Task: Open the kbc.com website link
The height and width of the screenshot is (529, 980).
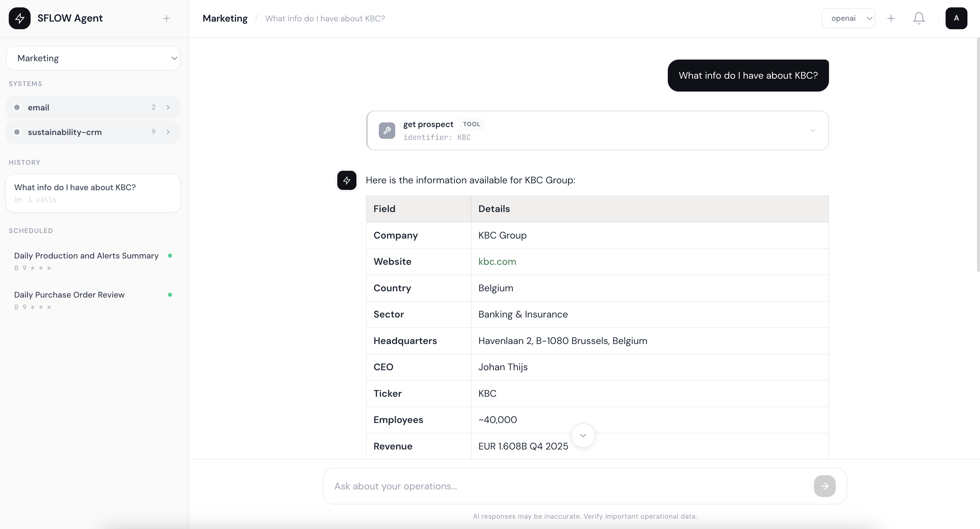Action: 497,261
